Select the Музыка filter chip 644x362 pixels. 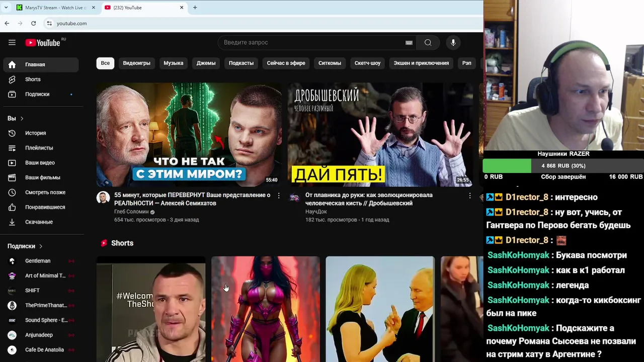[174, 63]
